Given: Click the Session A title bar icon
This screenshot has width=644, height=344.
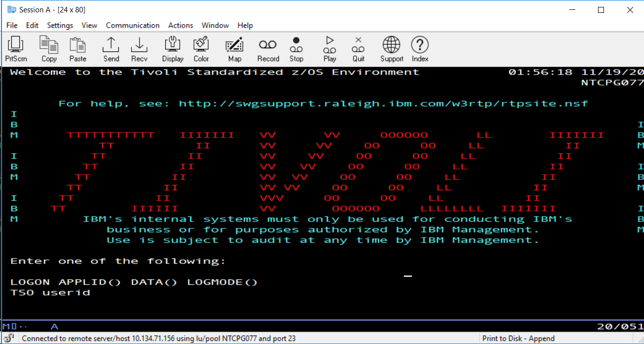Looking at the screenshot, I should tap(11, 10).
